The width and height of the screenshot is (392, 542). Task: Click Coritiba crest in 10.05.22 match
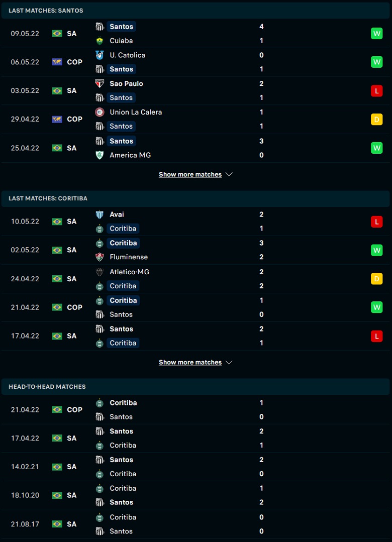[x=100, y=229]
